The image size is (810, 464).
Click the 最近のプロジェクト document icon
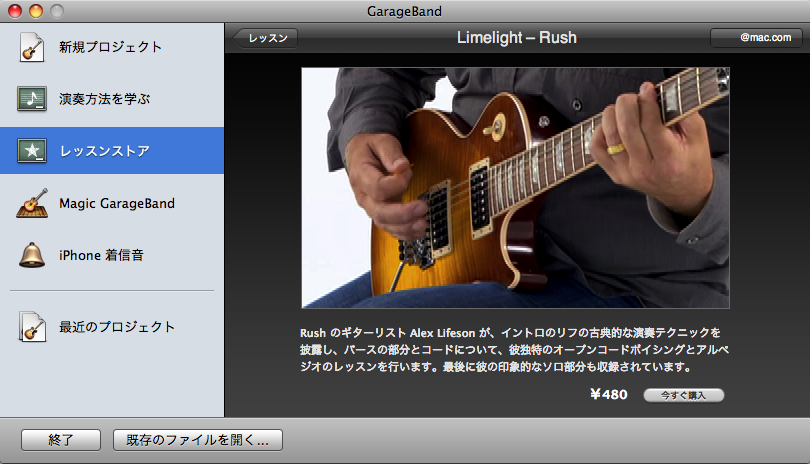pos(32,327)
